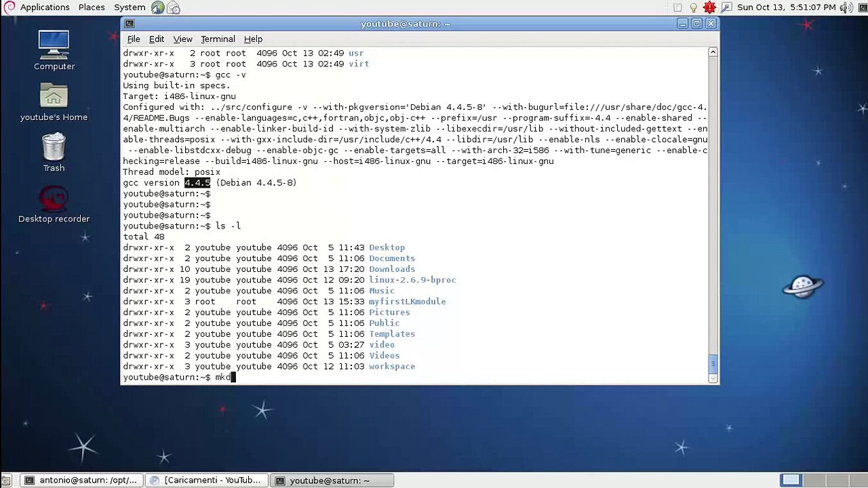868x488 pixels.
Task: Click the 'Using built-in specs.' line
Action: [x=176, y=86]
